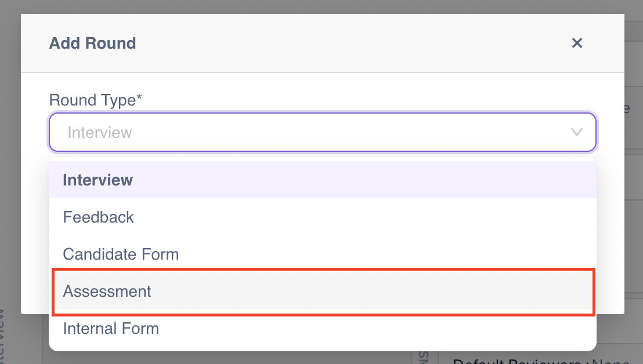Image resolution: width=643 pixels, height=364 pixels.
Task: Select Feedback as the round type
Action: [98, 217]
